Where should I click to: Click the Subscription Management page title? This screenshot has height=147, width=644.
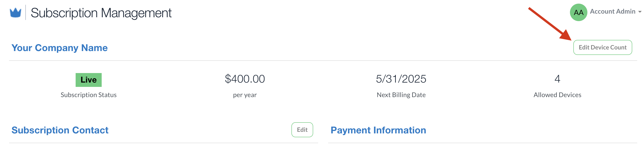(x=101, y=13)
